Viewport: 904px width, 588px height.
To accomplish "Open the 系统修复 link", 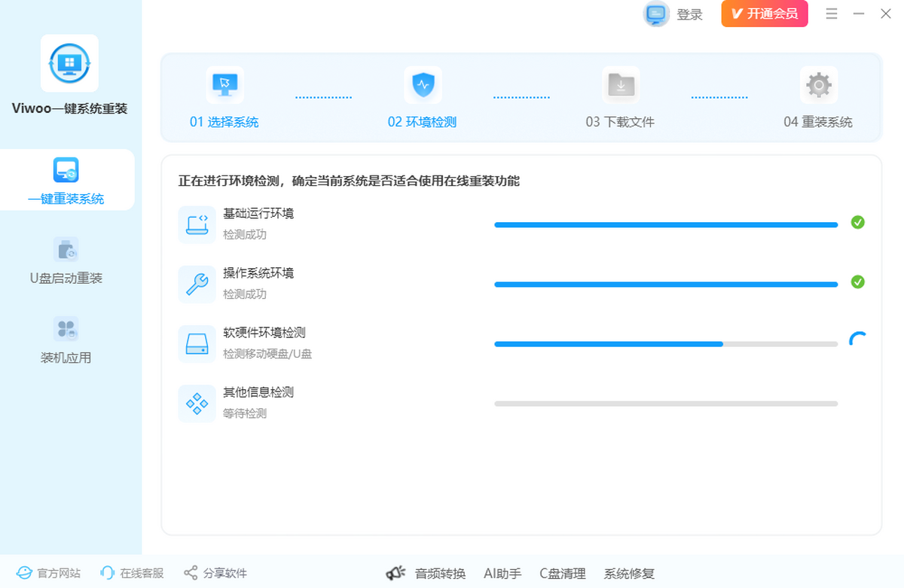I will [629, 574].
